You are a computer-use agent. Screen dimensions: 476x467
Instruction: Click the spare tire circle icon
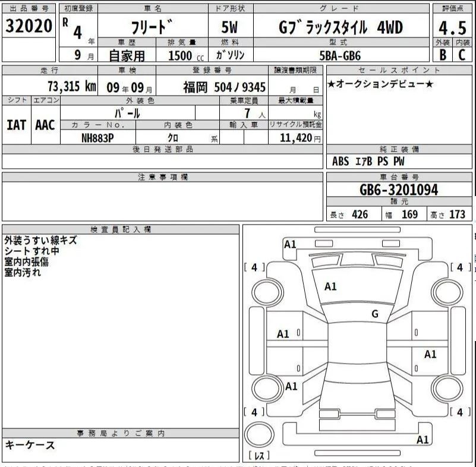(x=259, y=434)
